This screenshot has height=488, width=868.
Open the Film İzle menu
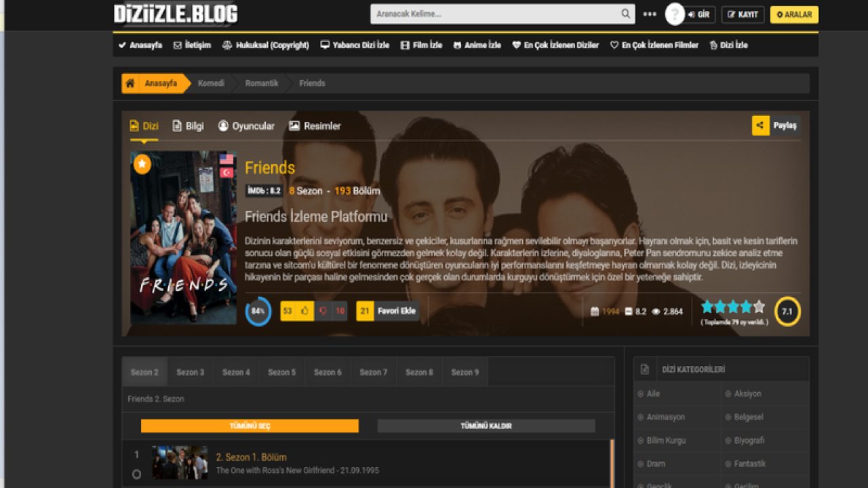tap(421, 45)
